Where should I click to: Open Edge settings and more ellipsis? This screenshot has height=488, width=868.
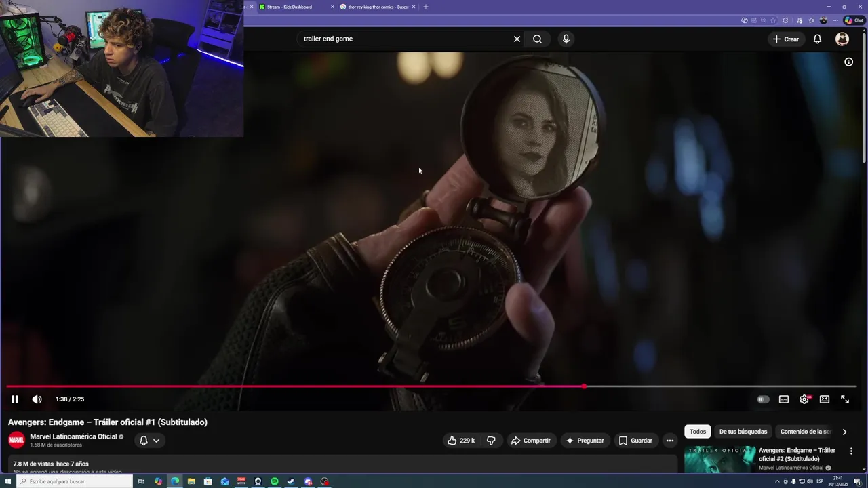click(835, 20)
